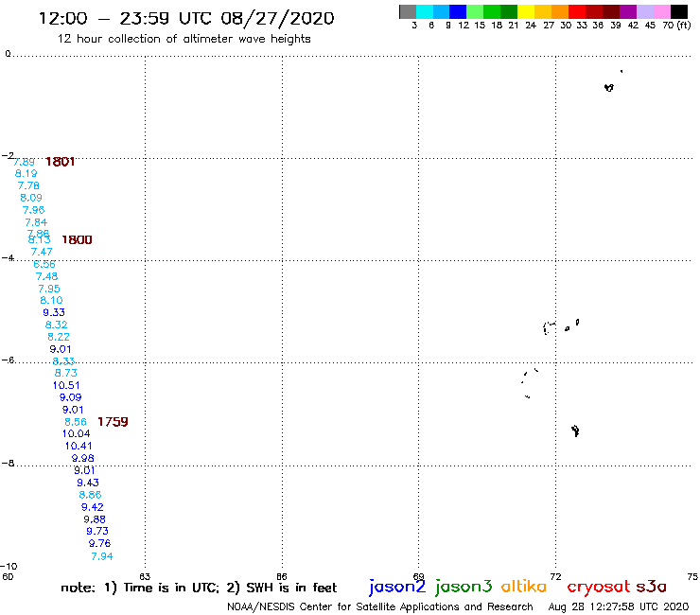
Task: Select the pink swatch near 70 ft
Action: pyautogui.click(x=661, y=11)
